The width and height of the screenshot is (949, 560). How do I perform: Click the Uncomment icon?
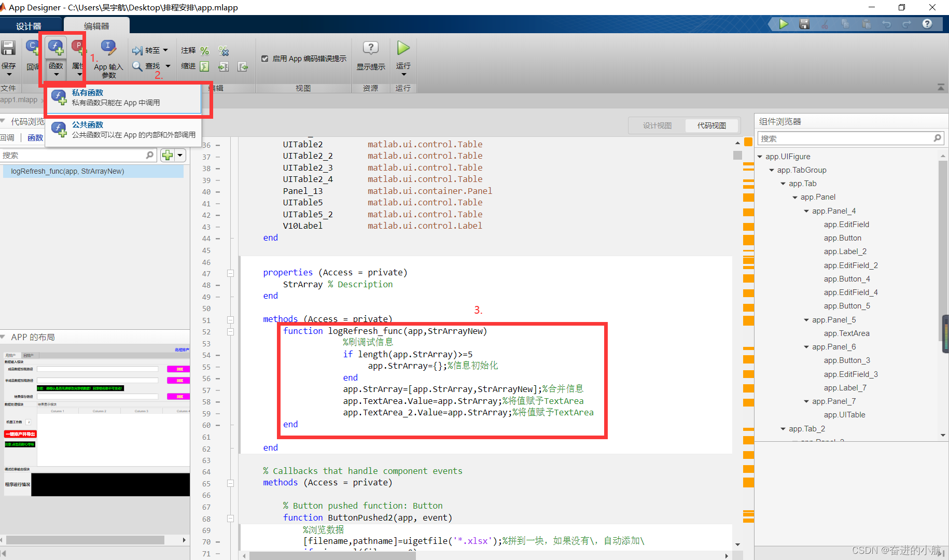tap(224, 51)
